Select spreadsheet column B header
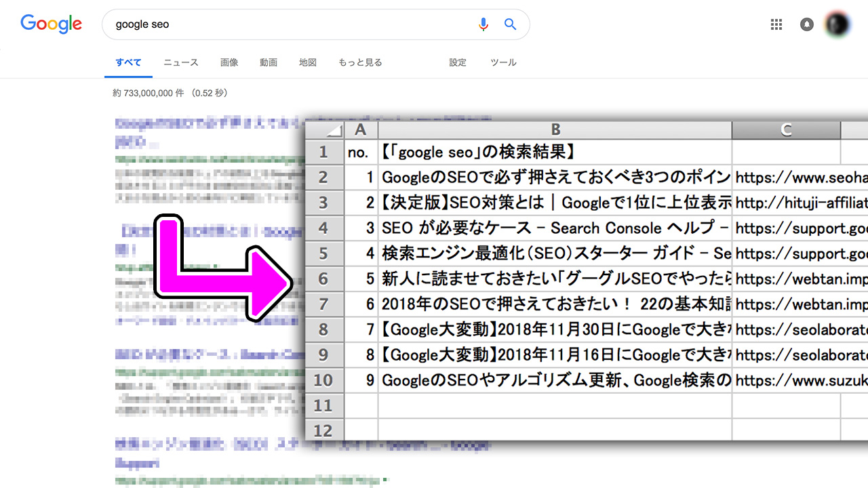This screenshot has height=488, width=868. (555, 130)
